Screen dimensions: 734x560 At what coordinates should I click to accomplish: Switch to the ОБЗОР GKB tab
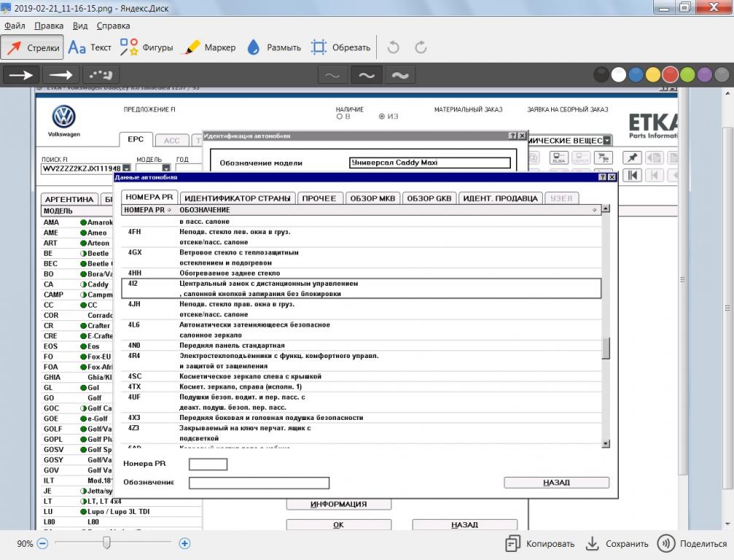(429, 198)
